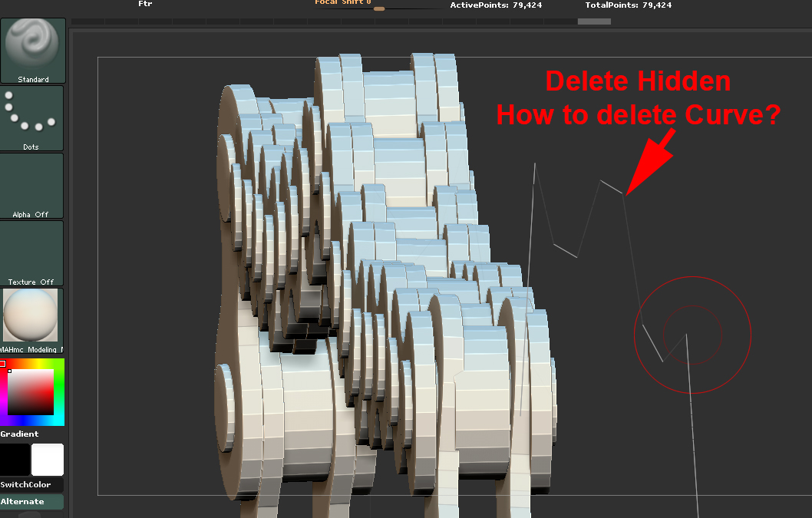Open the Standard brush selector

click(x=33, y=51)
